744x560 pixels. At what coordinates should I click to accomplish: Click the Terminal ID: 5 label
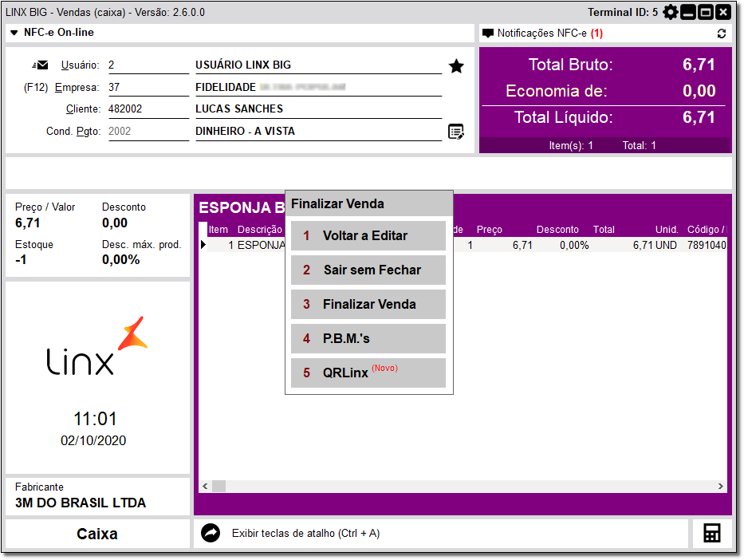(623, 12)
